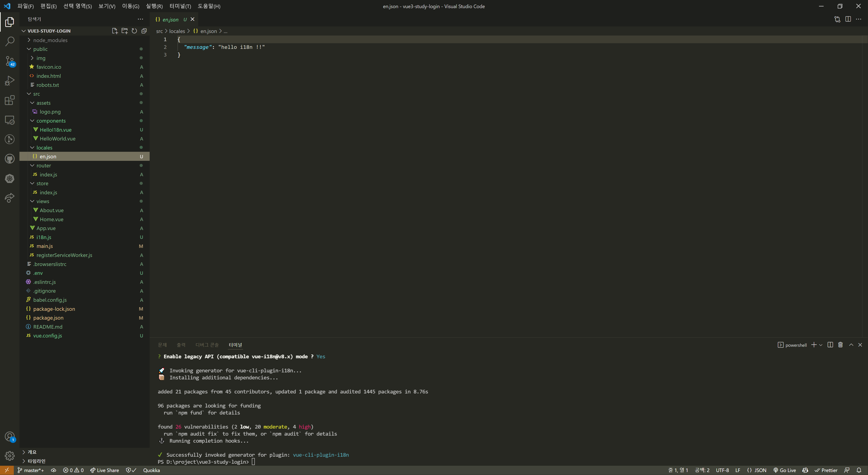Open the Extensions view icon
This screenshot has height=475, width=868.
coord(10,100)
